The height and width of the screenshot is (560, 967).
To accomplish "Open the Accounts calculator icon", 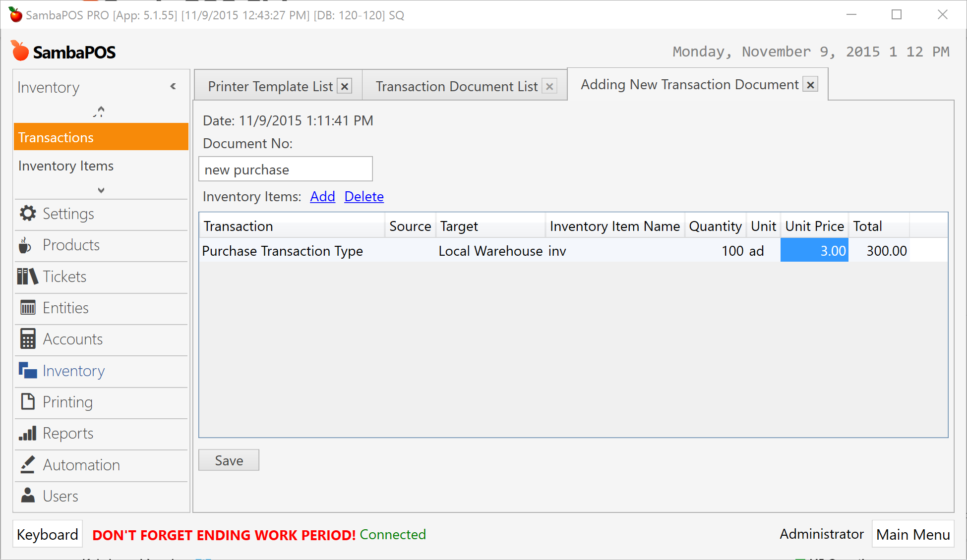I will click(27, 338).
